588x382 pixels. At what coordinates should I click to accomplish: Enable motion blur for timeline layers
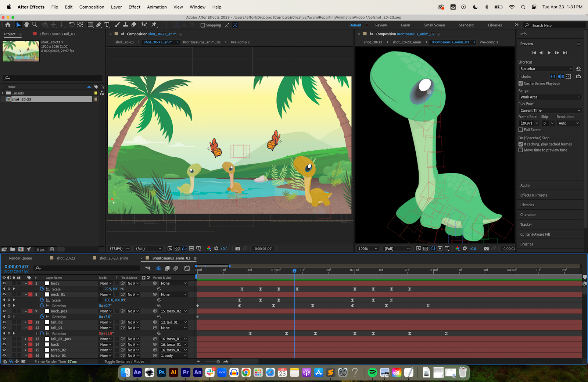pyautogui.click(x=176, y=268)
